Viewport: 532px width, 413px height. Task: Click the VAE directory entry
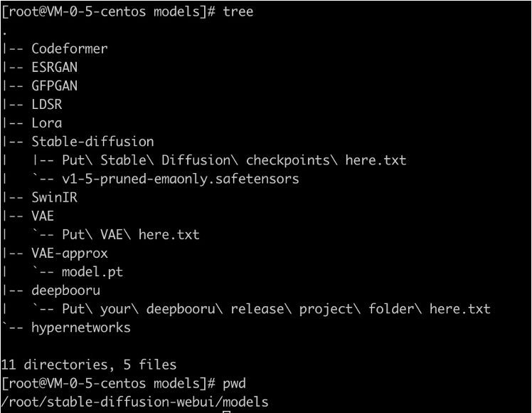(43, 216)
